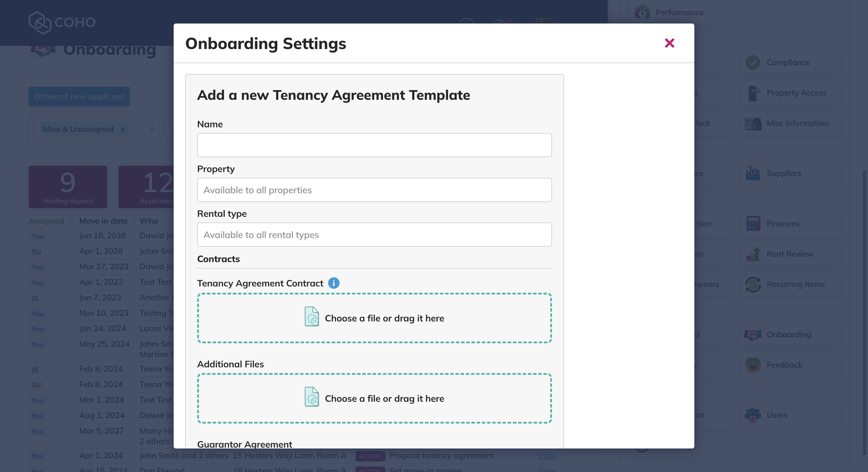Click the Jun 18, 2038 row date
868x472 pixels.
tap(102, 236)
